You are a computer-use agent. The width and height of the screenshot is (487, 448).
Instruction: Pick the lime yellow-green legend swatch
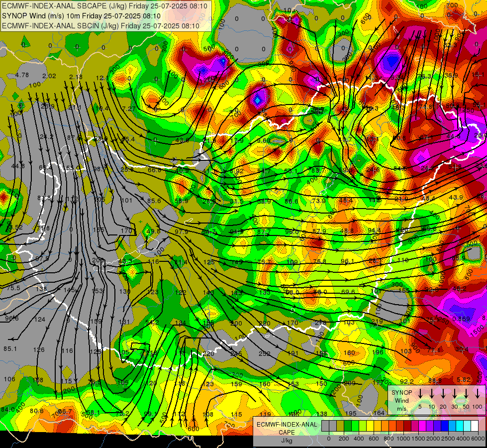coord(363,426)
